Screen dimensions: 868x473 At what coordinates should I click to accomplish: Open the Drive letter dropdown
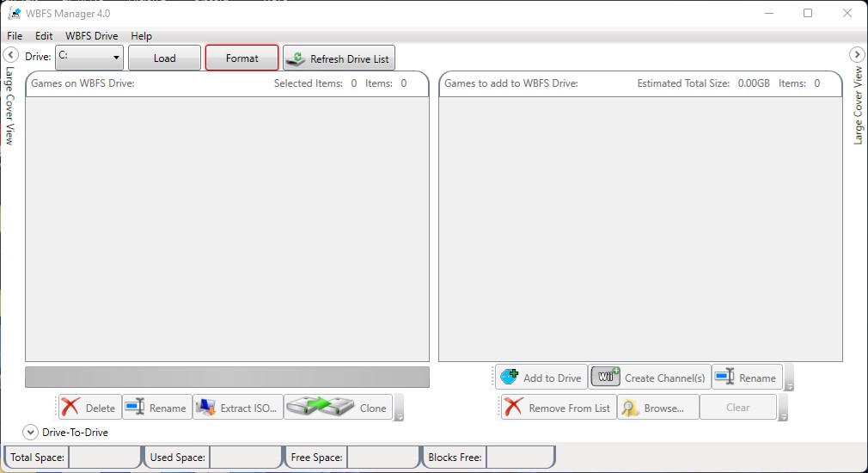coord(89,58)
